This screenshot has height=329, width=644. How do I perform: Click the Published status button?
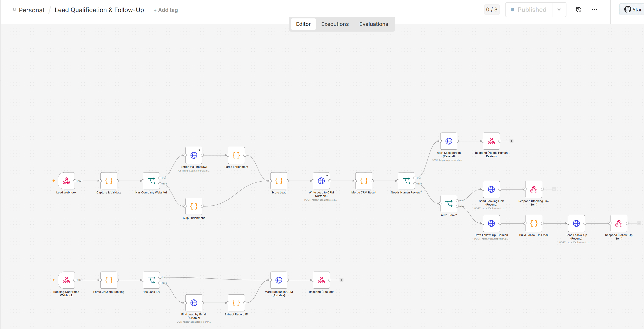(x=529, y=10)
